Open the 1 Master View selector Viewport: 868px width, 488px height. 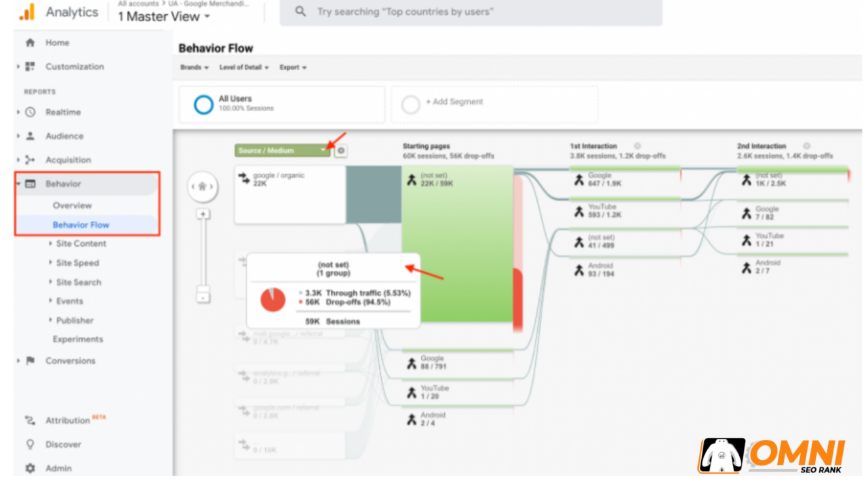pyautogui.click(x=163, y=16)
